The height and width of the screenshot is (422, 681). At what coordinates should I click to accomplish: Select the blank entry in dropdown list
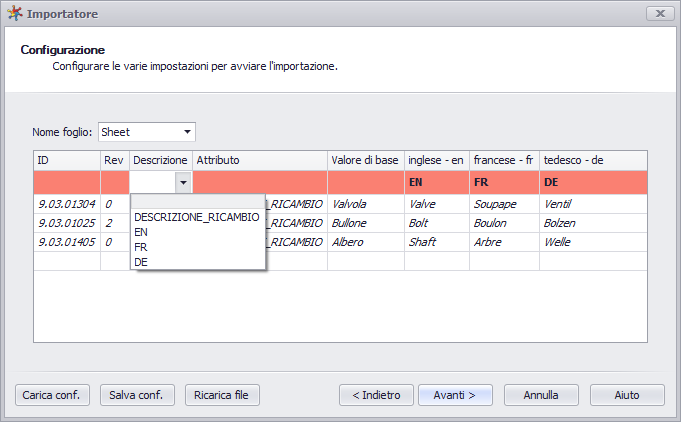(197, 202)
